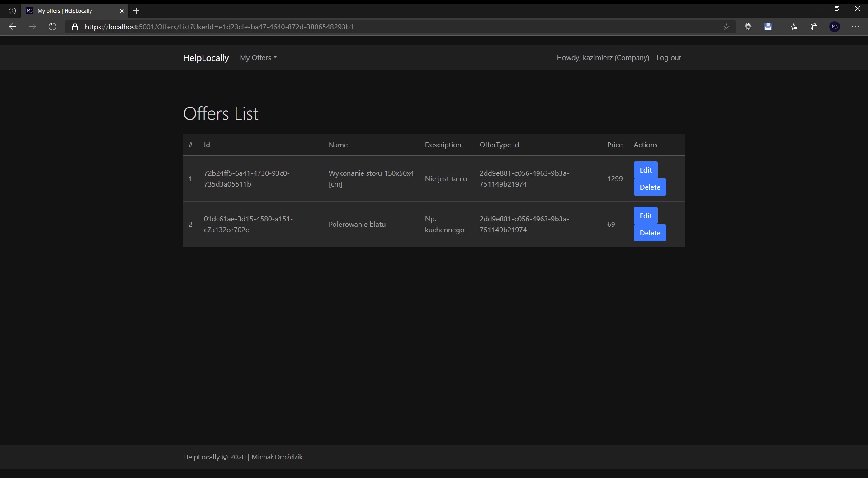Click the Price column header

(x=615, y=145)
